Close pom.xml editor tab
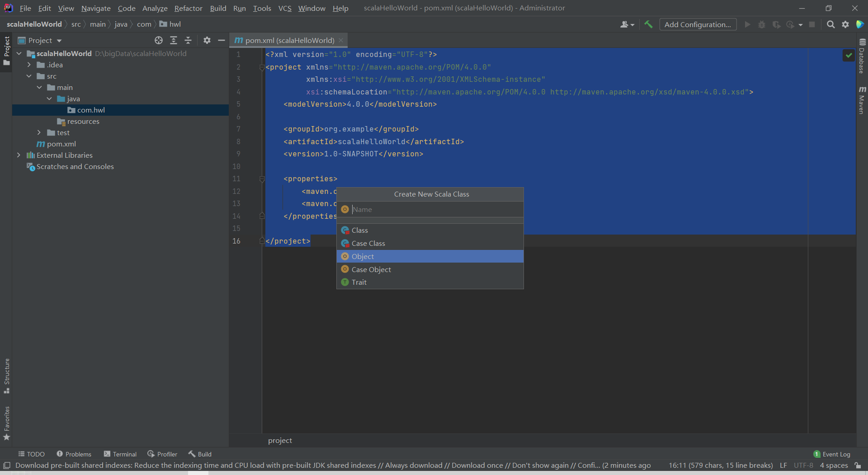 tap(341, 40)
